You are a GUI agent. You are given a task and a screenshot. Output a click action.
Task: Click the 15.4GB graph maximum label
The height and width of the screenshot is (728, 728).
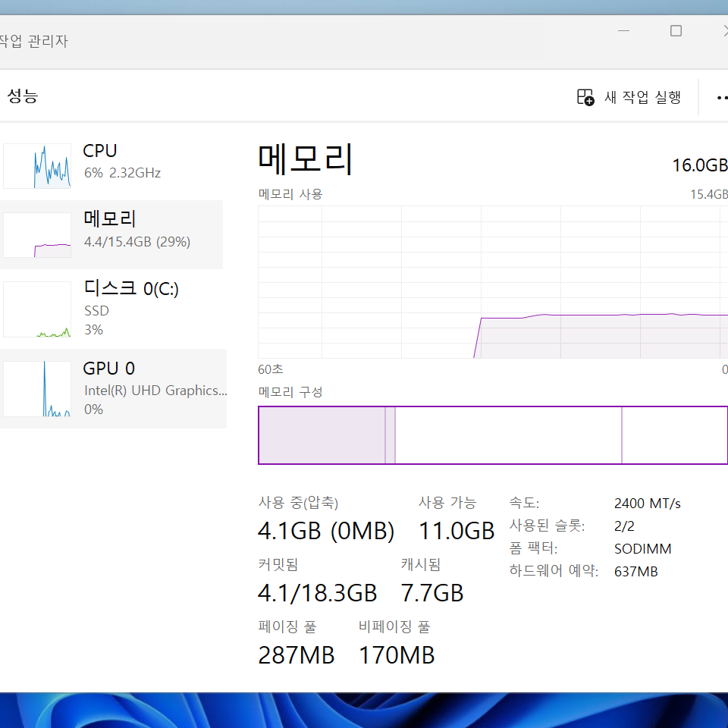[x=708, y=194]
